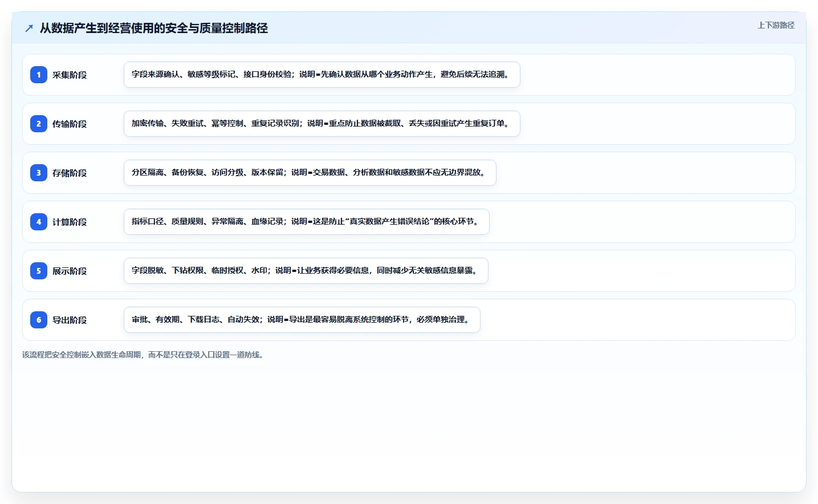The height and width of the screenshot is (504, 818).
Task: Click the description box starting 审批、有效期
Action: [x=302, y=320]
